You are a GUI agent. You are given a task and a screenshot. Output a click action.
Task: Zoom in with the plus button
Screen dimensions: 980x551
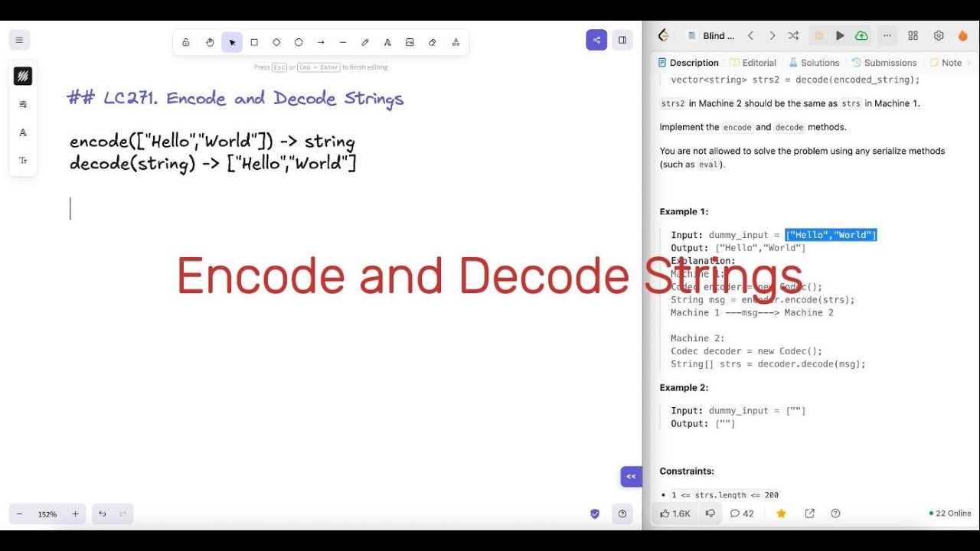75,514
